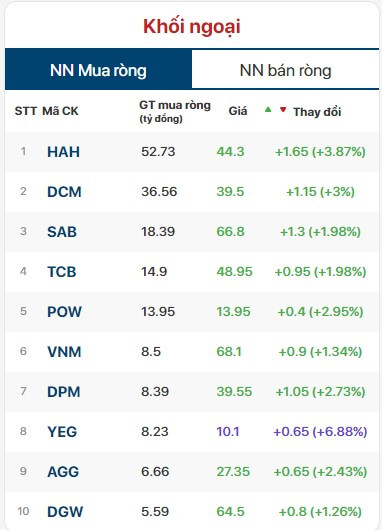Click the POW stock code

[x=64, y=312]
